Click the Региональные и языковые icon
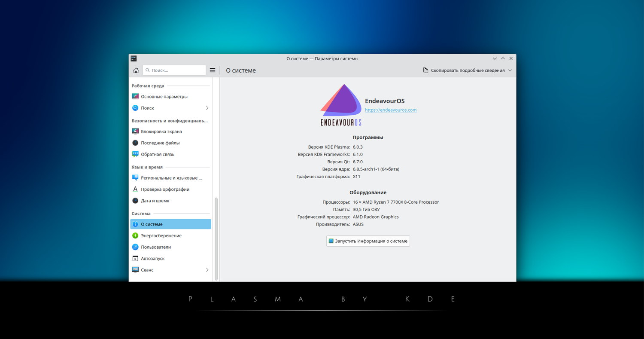Image resolution: width=644 pixels, height=339 pixels. [x=135, y=178]
